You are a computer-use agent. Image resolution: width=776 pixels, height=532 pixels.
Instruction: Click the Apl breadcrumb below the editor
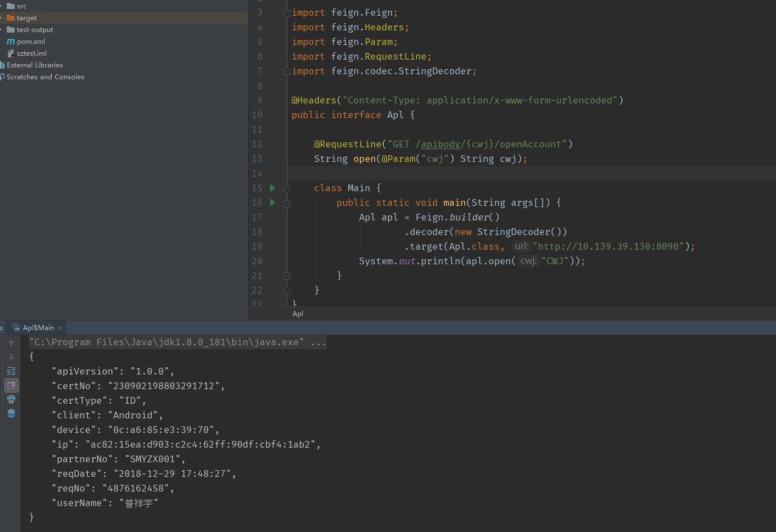click(x=298, y=314)
